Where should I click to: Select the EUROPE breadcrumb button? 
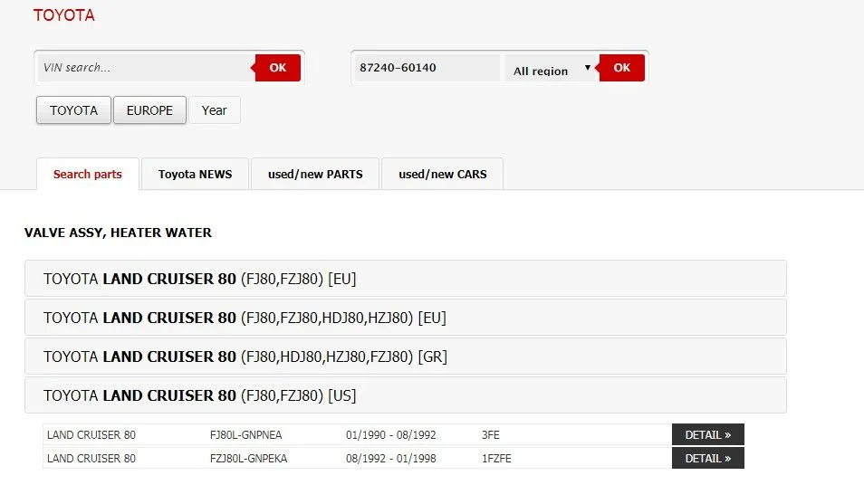(149, 110)
